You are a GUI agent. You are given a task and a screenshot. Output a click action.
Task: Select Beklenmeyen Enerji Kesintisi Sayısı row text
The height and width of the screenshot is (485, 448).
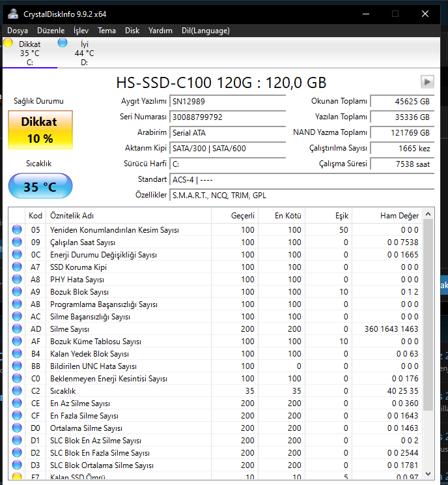pos(109,379)
